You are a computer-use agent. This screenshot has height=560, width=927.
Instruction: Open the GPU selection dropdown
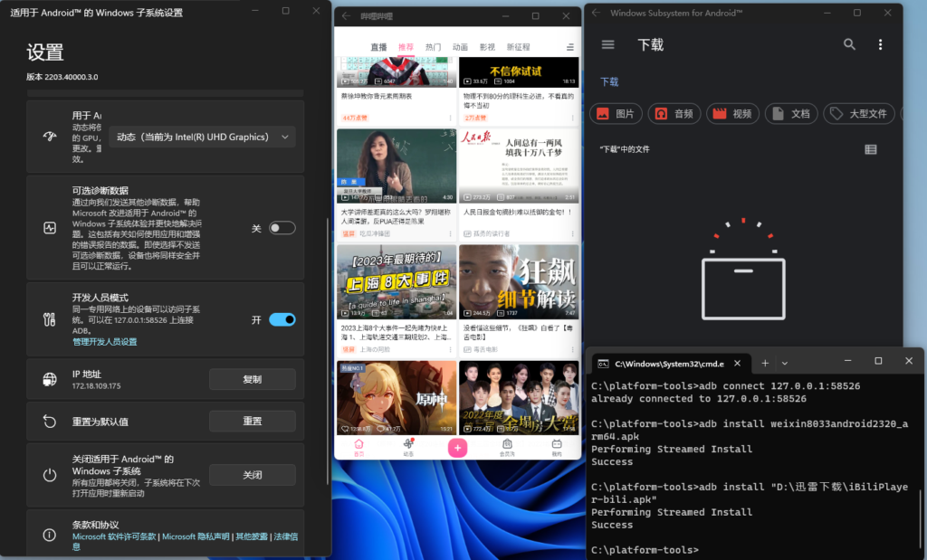click(x=202, y=137)
